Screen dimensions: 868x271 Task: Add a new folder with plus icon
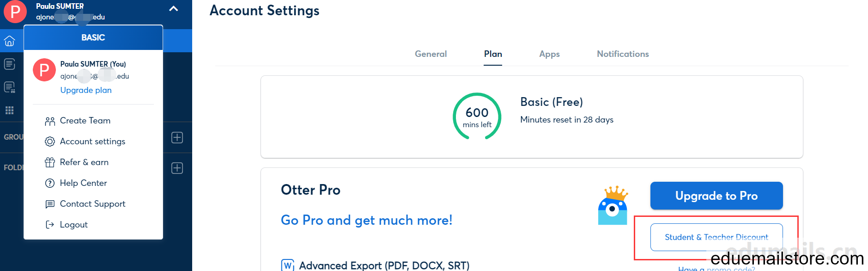(177, 168)
